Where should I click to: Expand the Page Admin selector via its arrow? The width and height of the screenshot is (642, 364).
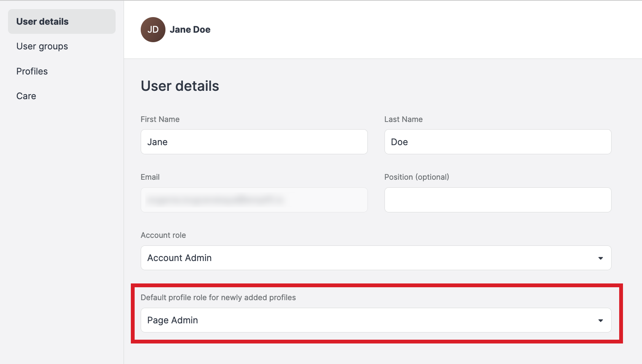(x=600, y=320)
